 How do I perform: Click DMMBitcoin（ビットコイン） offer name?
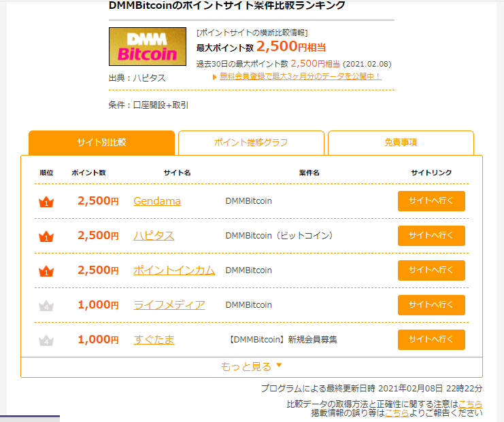click(280, 236)
